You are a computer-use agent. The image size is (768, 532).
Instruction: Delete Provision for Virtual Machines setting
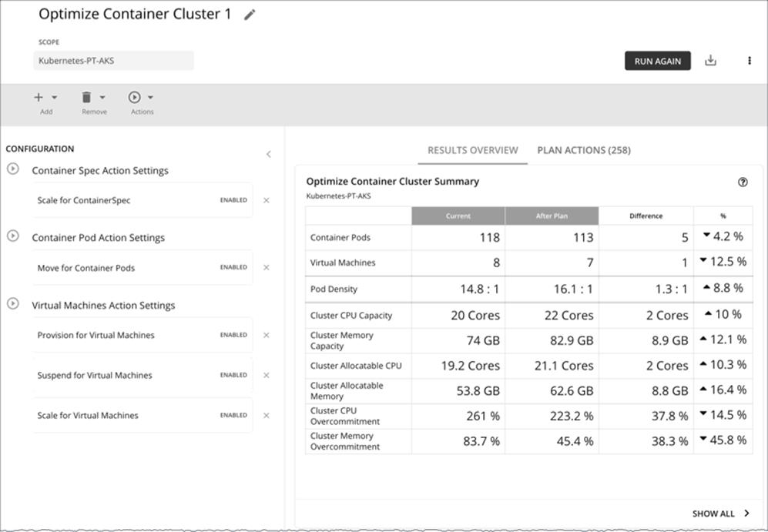(267, 335)
